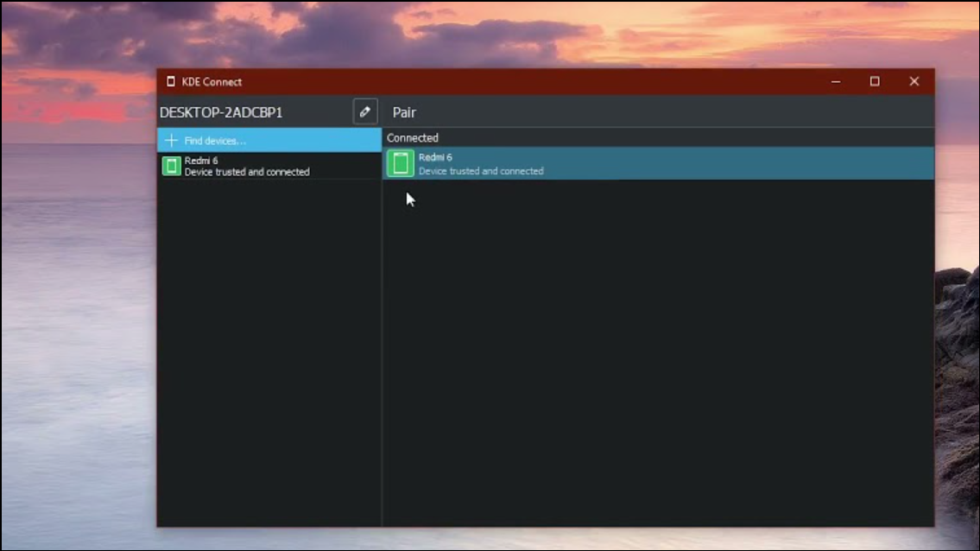The image size is (980, 551).
Task: Click the green phone icon in sidebar
Action: (171, 167)
